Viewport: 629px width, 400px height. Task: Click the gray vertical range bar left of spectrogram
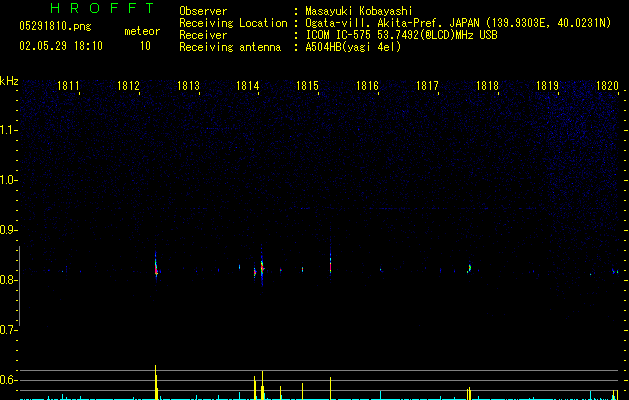click(19, 286)
